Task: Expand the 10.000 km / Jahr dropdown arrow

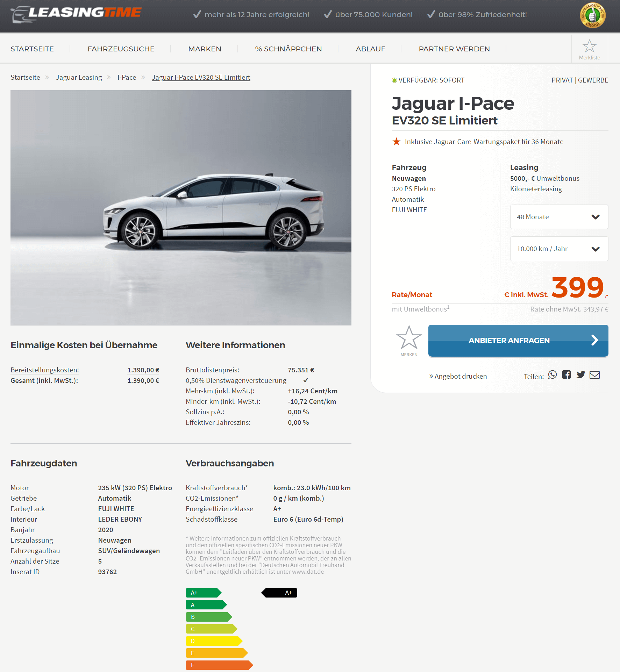Action: point(596,249)
